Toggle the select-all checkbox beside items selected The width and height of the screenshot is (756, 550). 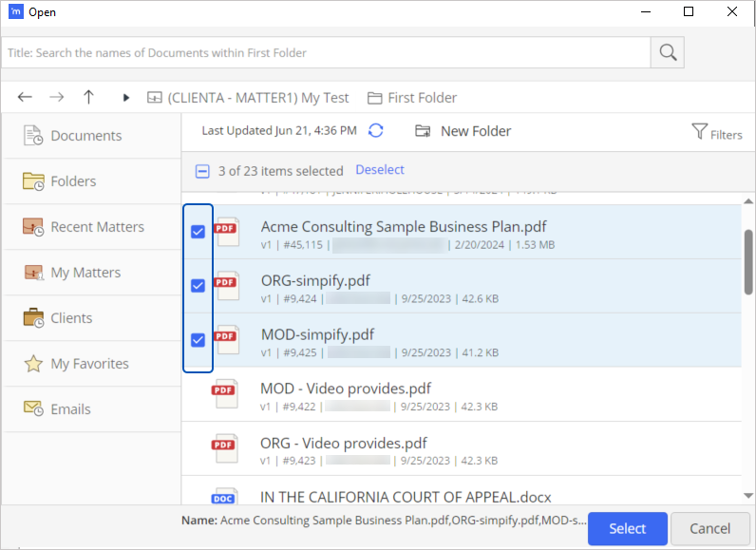tap(202, 171)
